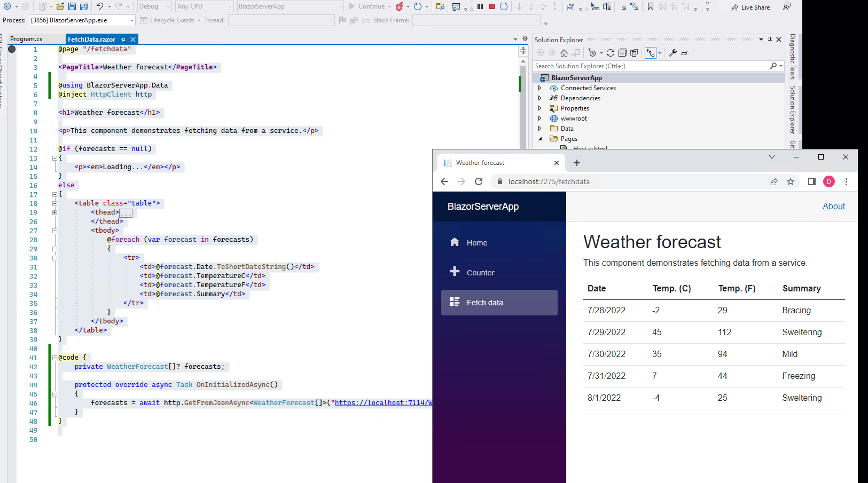Image resolution: width=868 pixels, height=483 pixels.
Task: Select the BlazorServerApp project node
Action: click(659, 78)
